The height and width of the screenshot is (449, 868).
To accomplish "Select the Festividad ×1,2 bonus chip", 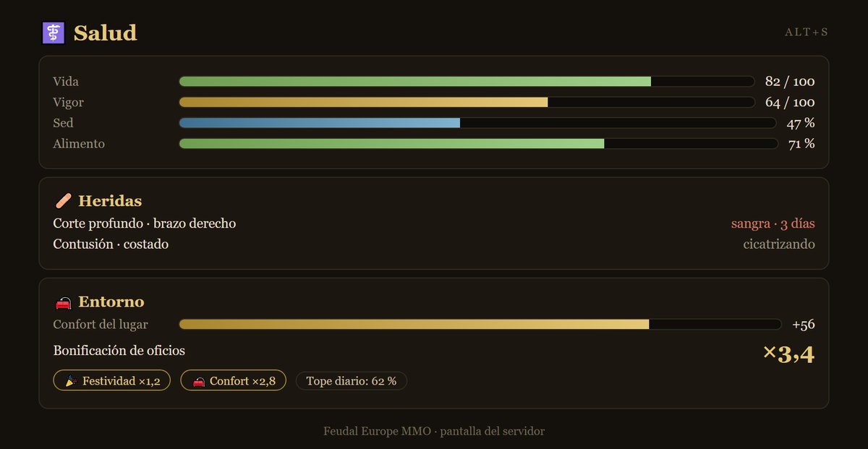I will pos(112,380).
